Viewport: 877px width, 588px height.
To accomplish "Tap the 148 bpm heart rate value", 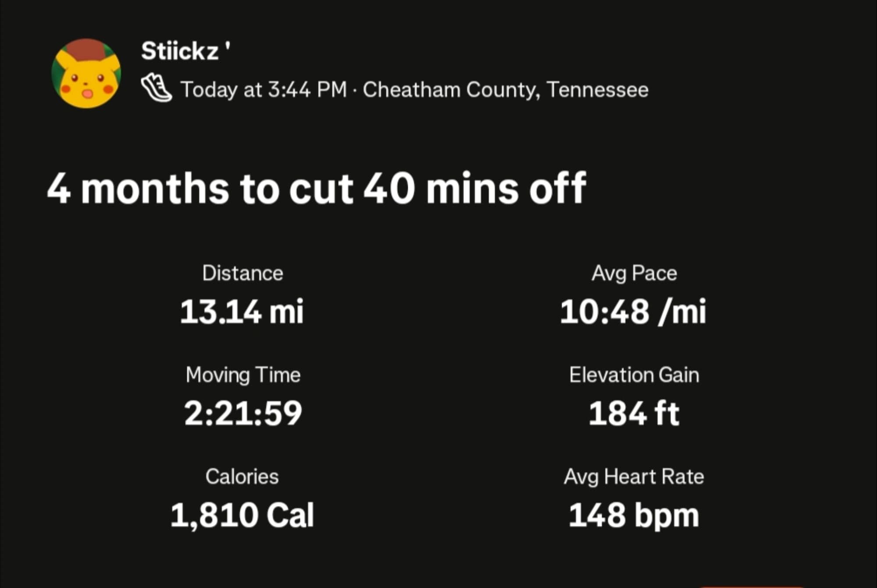I will pyautogui.click(x=634, y=515).
